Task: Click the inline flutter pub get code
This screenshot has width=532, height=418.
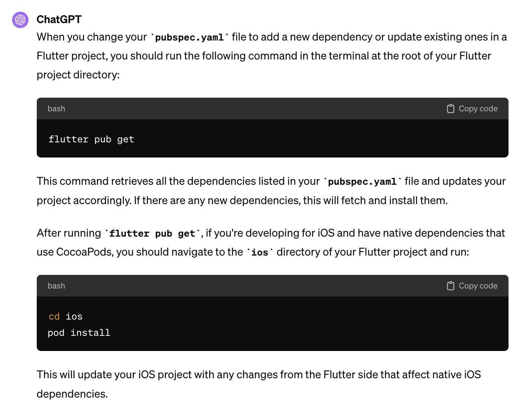Action: pos(152,234)
